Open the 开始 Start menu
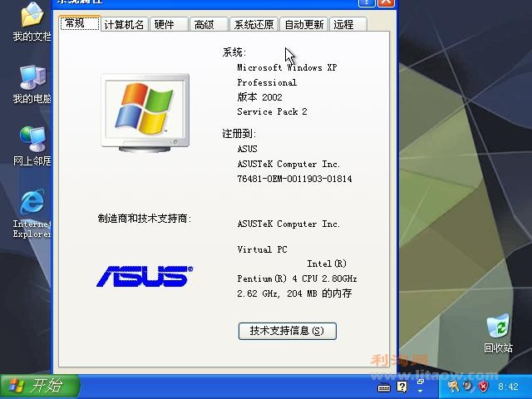Image resolution: width=532 pixels, height=399 pixels. (x=40, y=386)
